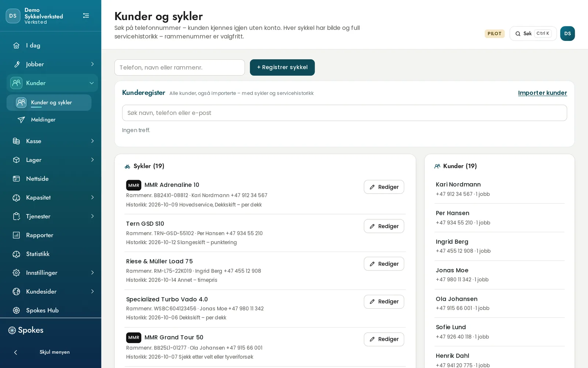Screen dimensions: 588x368
Task: Select customer Ingrid Berg
Action: pyautogui.click(x=499, y=246)
